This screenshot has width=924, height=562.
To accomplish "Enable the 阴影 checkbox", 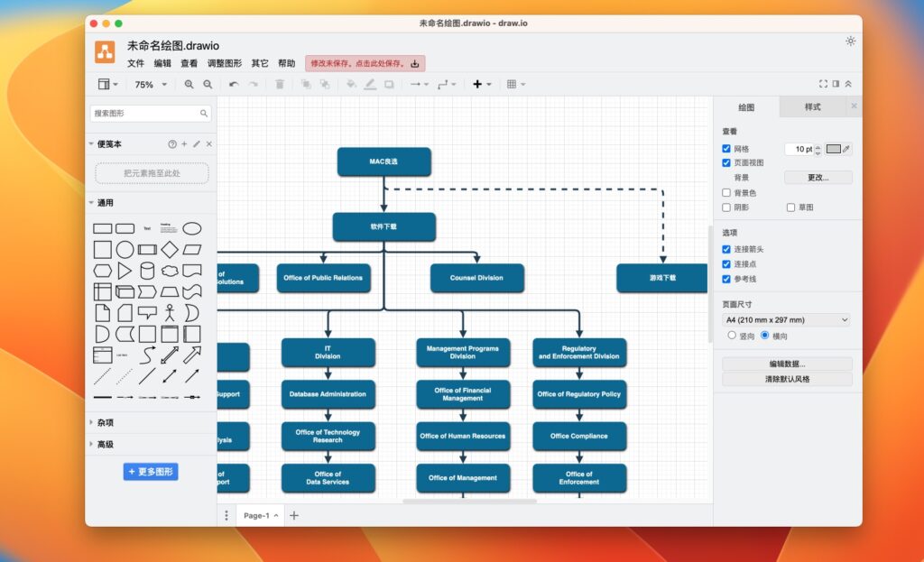I will (726, 207).
